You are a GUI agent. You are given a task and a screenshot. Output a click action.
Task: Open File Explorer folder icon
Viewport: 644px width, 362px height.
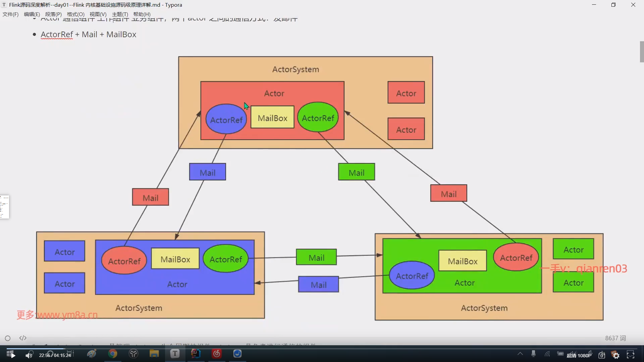[x=154, y=354]
